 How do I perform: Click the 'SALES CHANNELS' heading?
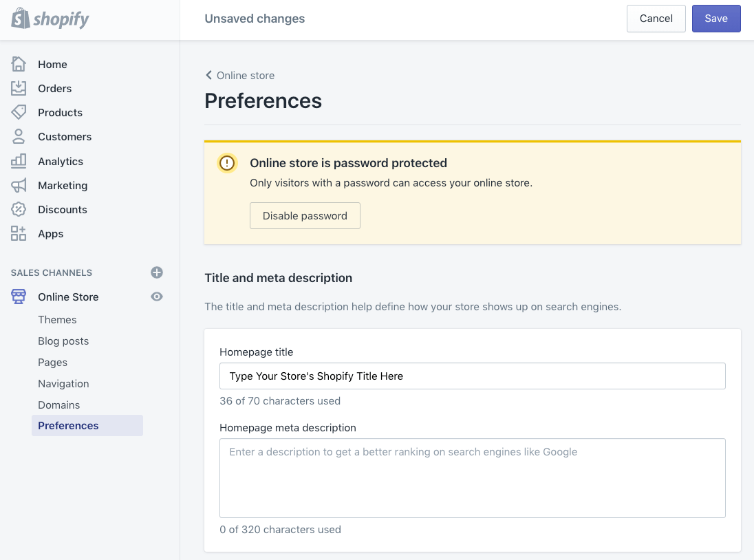click(52, 272)
